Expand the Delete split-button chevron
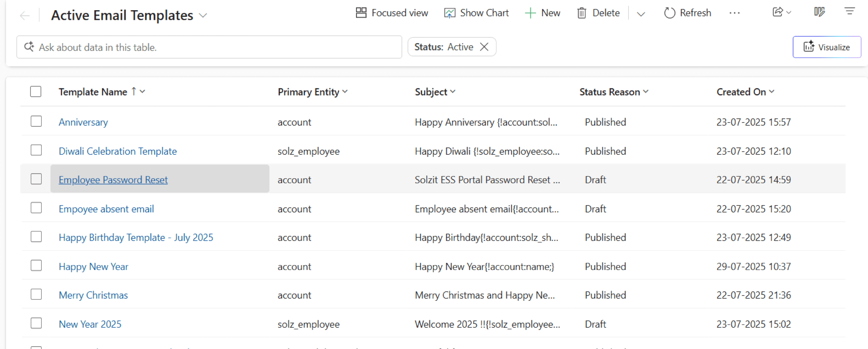 point(640,14)
